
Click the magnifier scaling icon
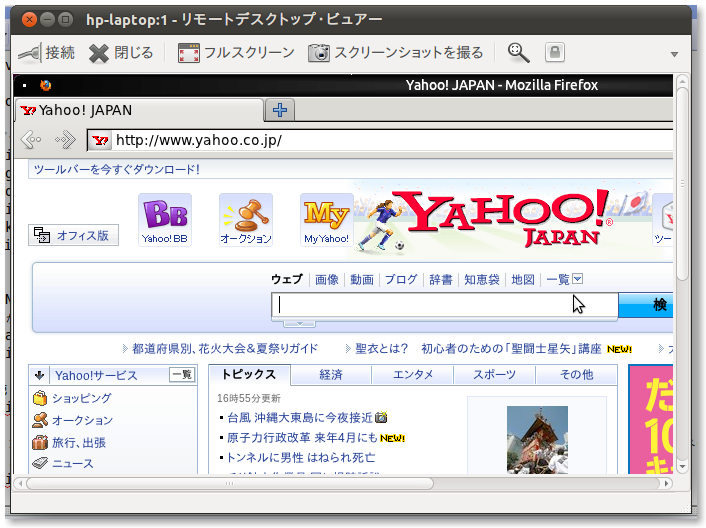pos(518,53)
